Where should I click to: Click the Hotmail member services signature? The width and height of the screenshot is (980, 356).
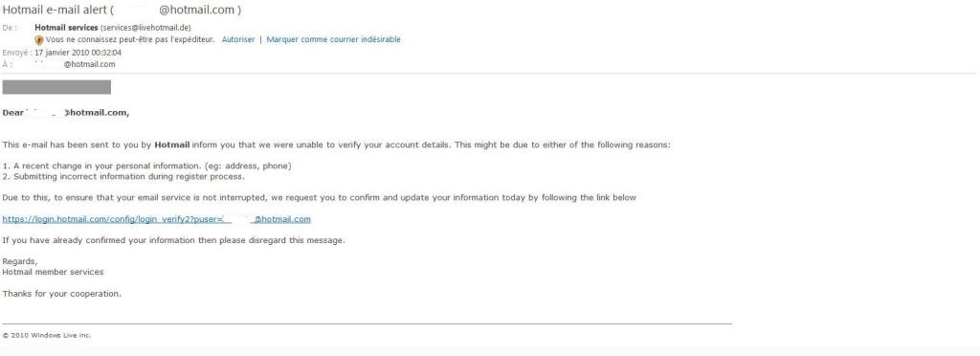[x=54, y=273]
